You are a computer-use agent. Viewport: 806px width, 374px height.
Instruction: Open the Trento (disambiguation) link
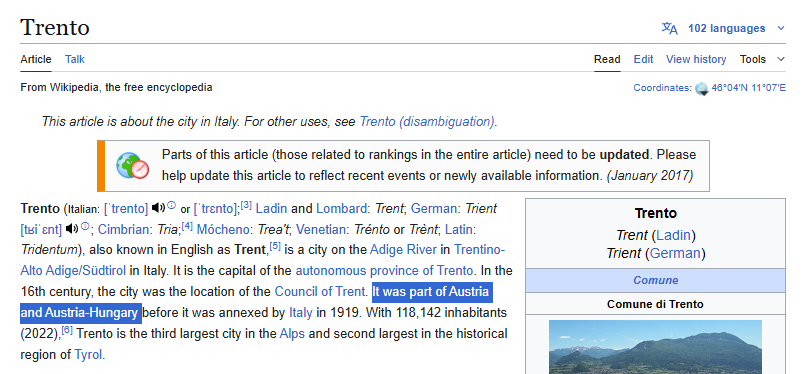click(427, 122)
